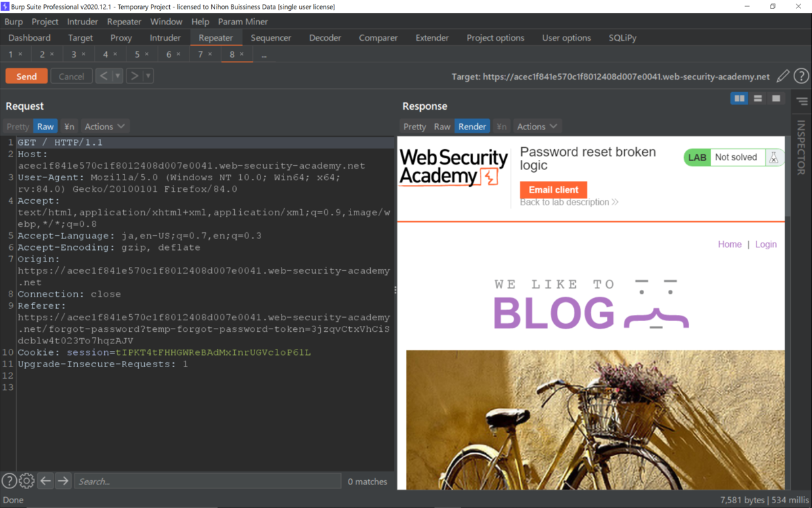Screen dimensions: 812x508
Task: Switch to the Project options tab
Action: click(x=495, y=38)
